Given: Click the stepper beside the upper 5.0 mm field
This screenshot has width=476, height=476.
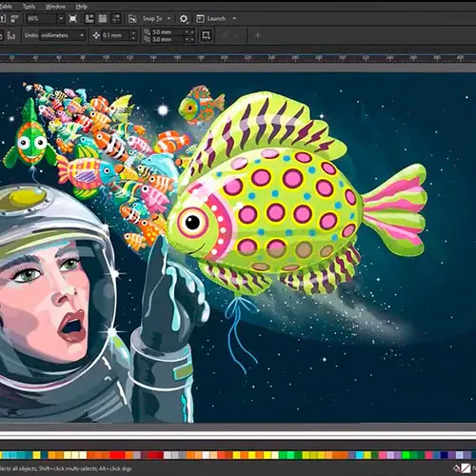Looking at the screenshot, I should tap(189, 31).
